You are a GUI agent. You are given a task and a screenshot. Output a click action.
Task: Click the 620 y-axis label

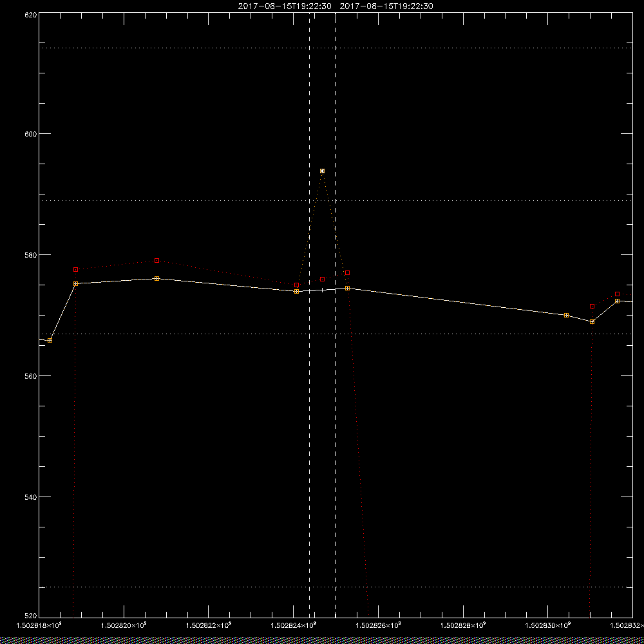coord(32,14)
